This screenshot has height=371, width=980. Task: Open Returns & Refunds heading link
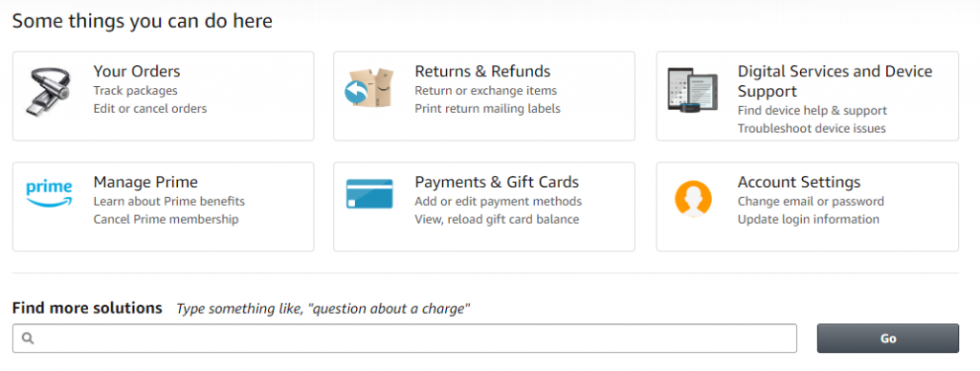pos(482,71)
